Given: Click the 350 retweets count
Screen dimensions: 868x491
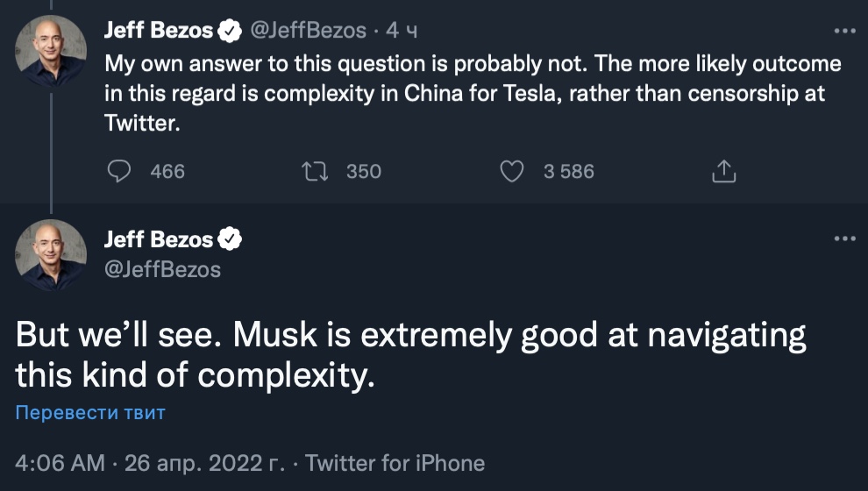Looking at the screenshot, I should click(x=364, y=171).
